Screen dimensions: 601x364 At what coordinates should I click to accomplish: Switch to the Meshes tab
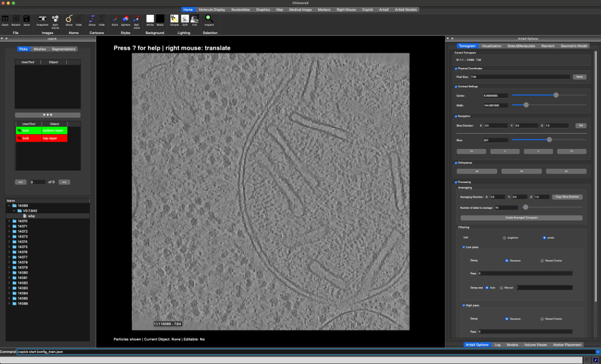pos(39,49)
